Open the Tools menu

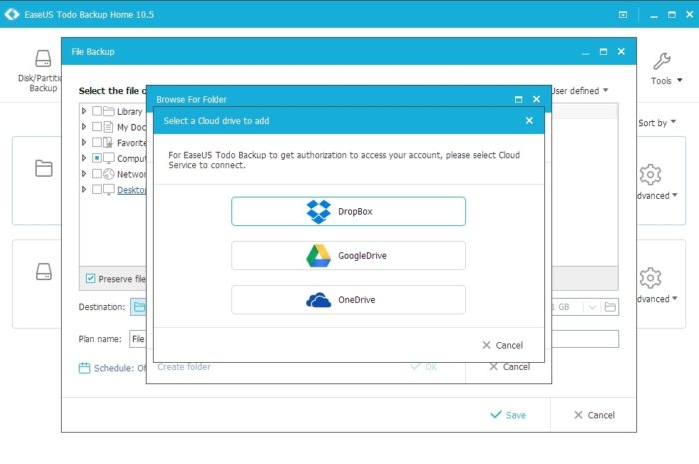[666, 81]
